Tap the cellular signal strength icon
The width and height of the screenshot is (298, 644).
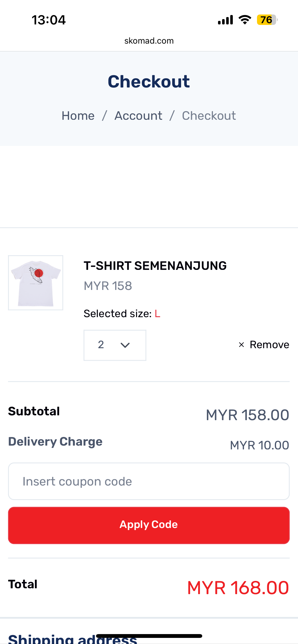click(x=225, y=20)
